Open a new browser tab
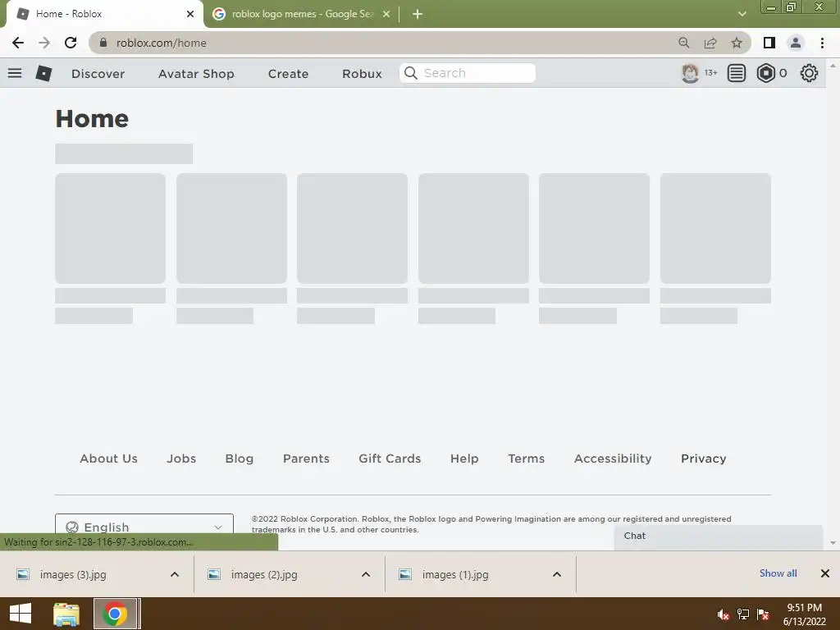This screenshot has width=840, height=630. 418,14
